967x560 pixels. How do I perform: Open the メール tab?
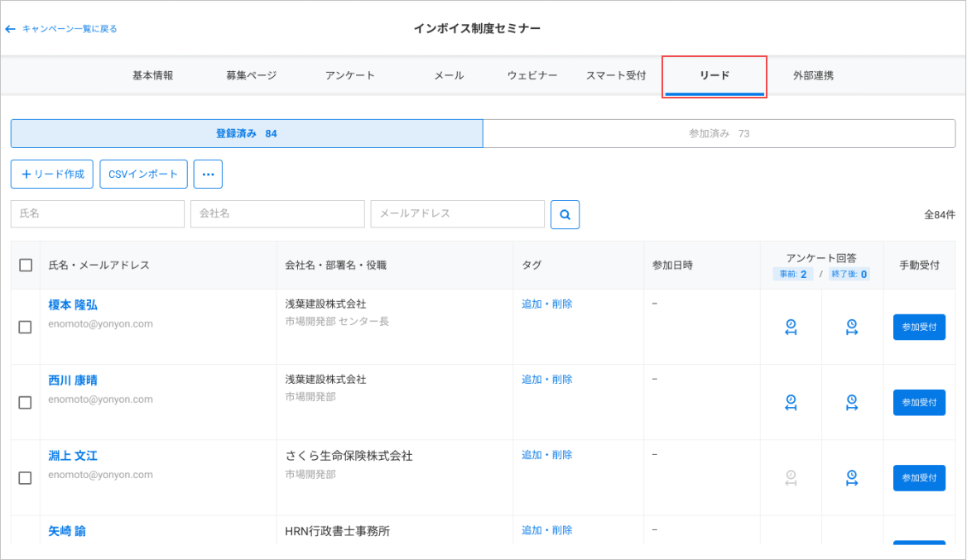click(449, 75)
